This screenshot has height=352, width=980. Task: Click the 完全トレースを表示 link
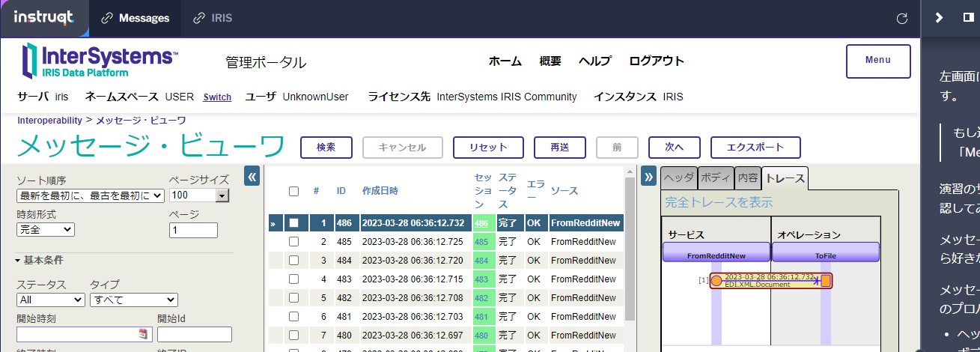pos(719,202)
